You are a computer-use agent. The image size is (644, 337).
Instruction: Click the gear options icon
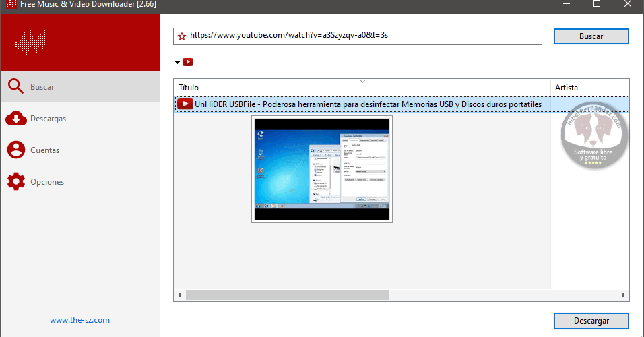(x=16, y=181)
